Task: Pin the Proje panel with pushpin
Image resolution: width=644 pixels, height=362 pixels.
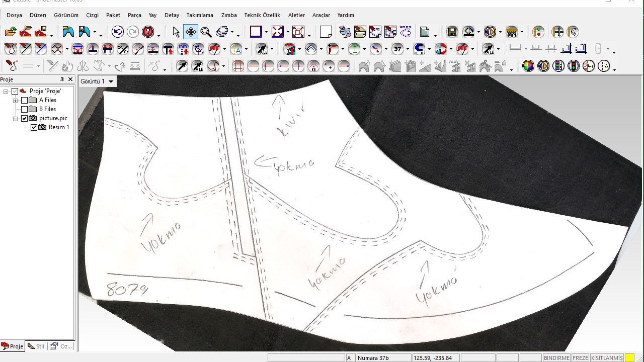Action: pyautogui.click(x=62, y=79)
